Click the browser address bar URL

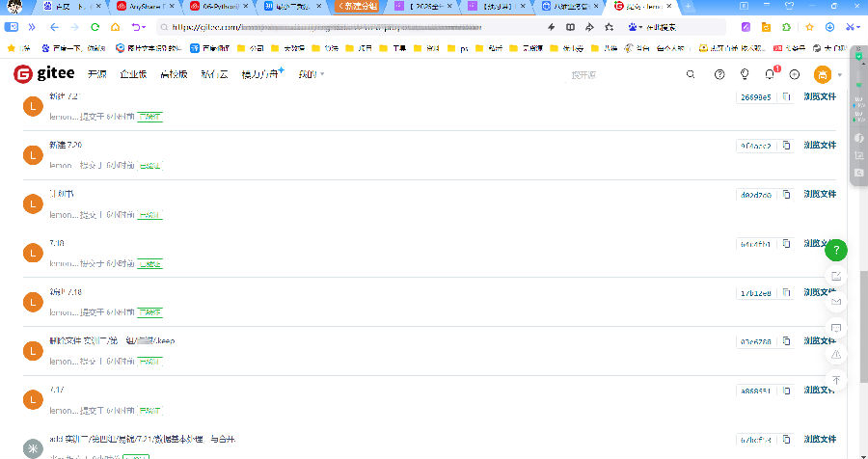(x=338, y=27)
